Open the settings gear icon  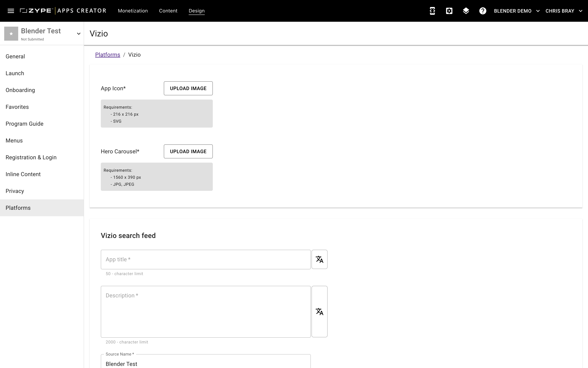coord(449,11)
